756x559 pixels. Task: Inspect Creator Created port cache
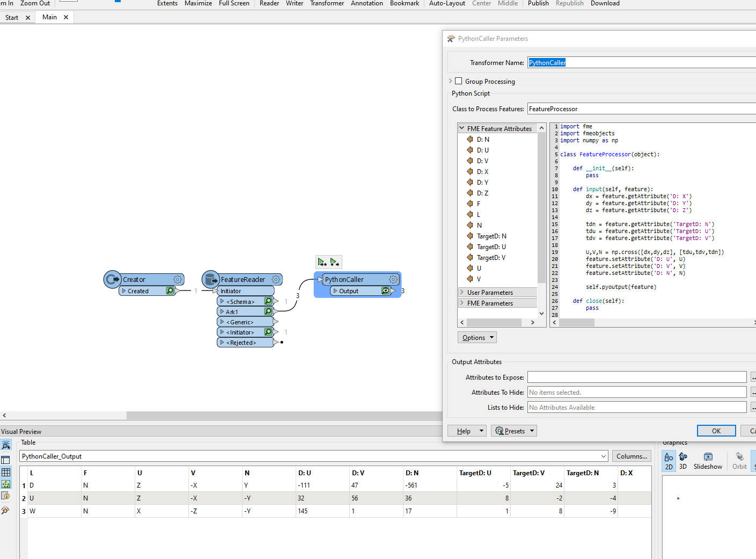(x=170, y=291)
